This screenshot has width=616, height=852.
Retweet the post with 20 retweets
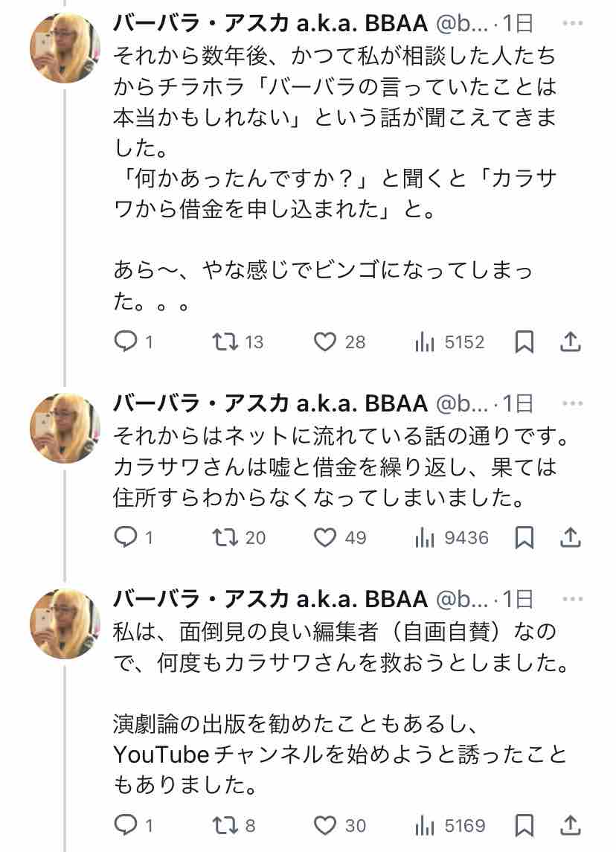click(222, 536)
